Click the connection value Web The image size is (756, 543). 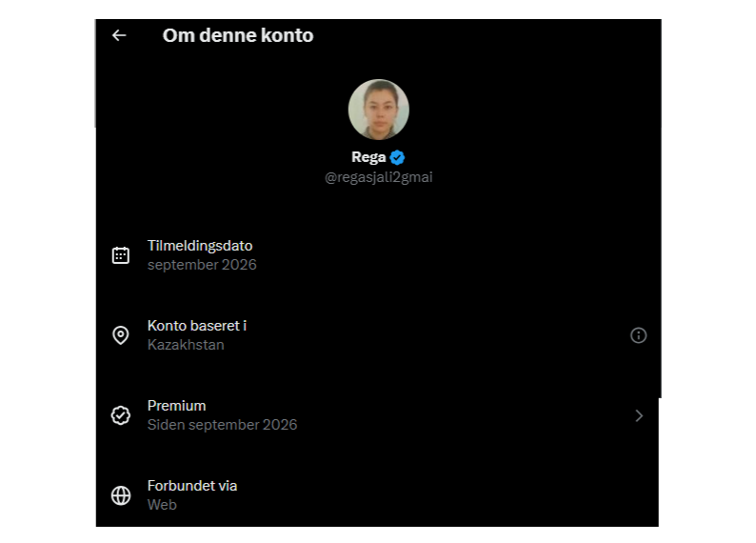pos(162,505)
